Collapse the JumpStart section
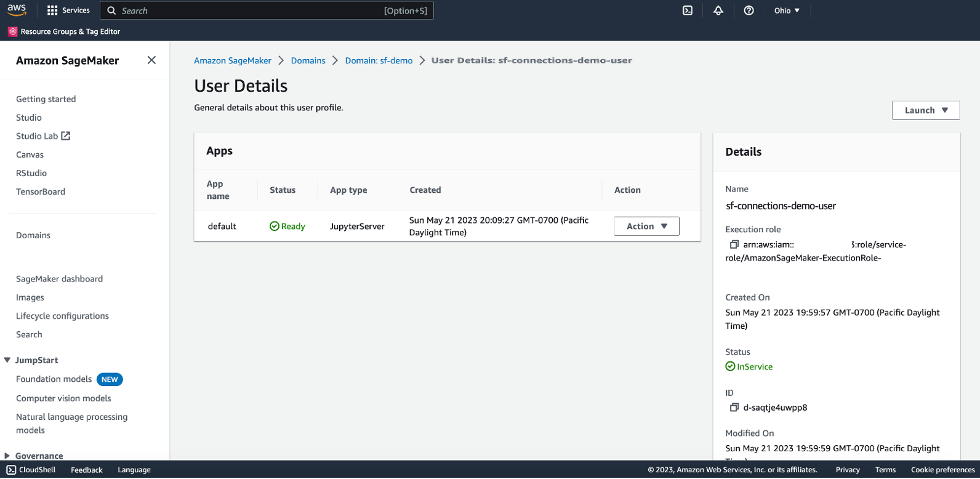Viewport: 980px width, 479px height. (7, 360)
